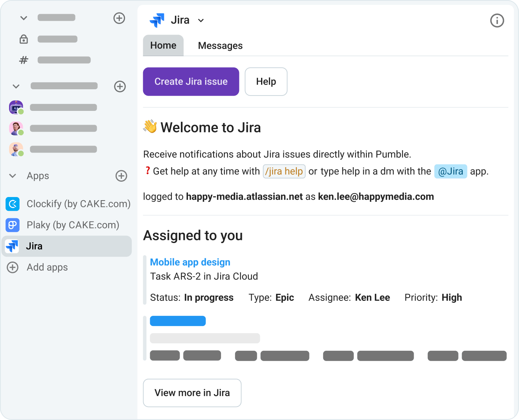This screenshot has height=420, width=519.
Task: Click the Jira logo in the header
Action: (x=157, y=20)
